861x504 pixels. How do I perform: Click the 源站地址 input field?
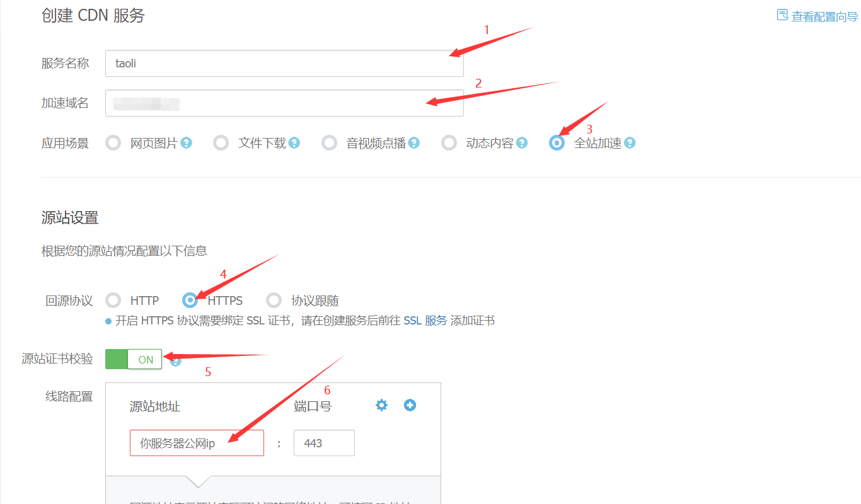point(197,443)
